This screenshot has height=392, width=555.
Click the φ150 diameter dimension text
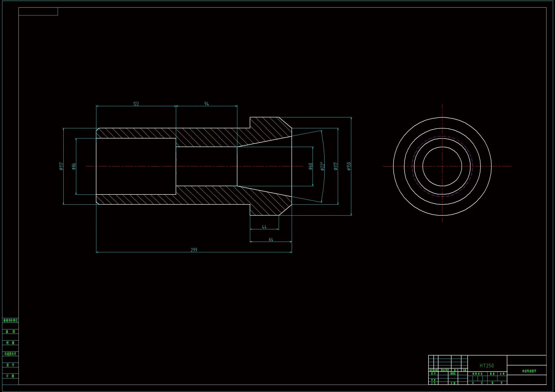(349, 166)
